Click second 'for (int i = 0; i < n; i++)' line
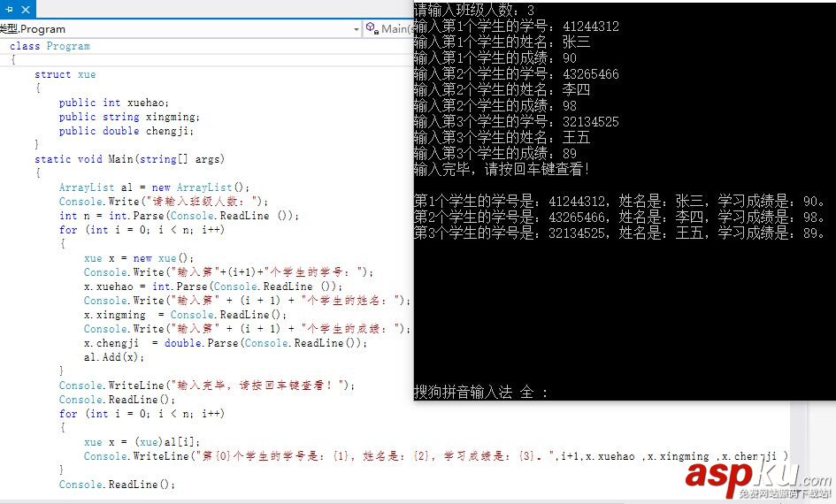836x504 pixels. (x=142, y=414)
